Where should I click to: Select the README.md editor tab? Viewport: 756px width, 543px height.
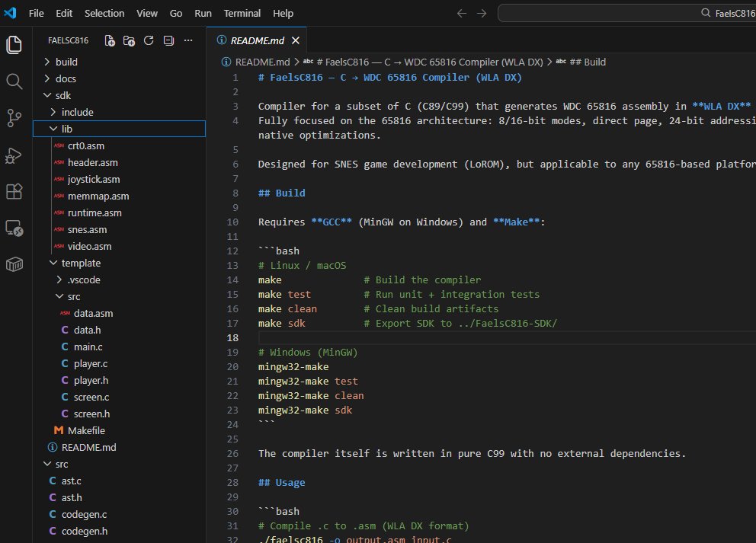pos(257,40)
